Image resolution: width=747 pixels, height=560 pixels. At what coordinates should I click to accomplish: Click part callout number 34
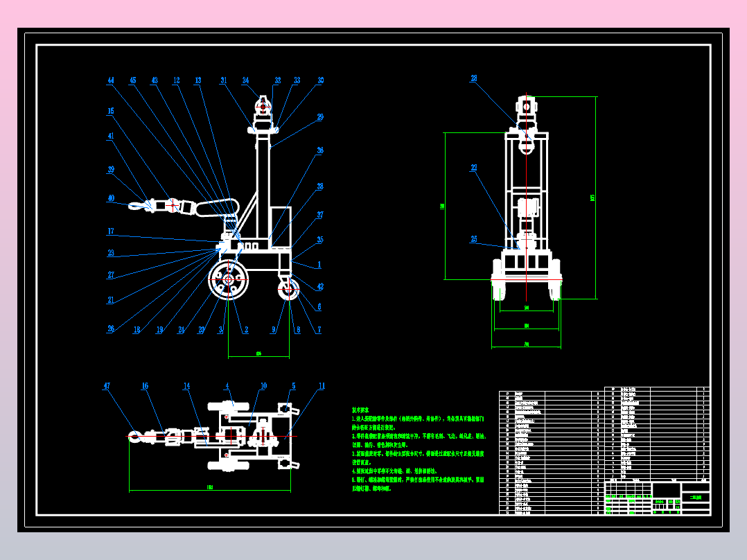coord(245,80)
